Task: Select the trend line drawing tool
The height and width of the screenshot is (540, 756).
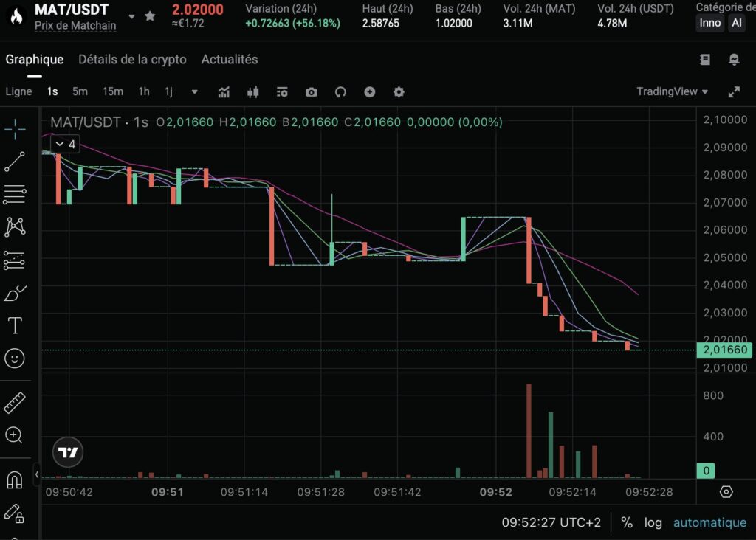Action: [16, 162]
